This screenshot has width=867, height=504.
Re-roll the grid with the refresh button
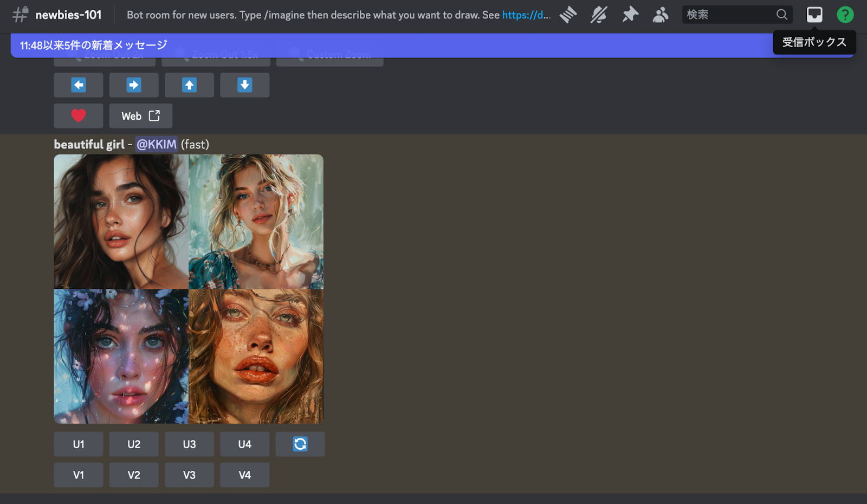coord(300,444)
